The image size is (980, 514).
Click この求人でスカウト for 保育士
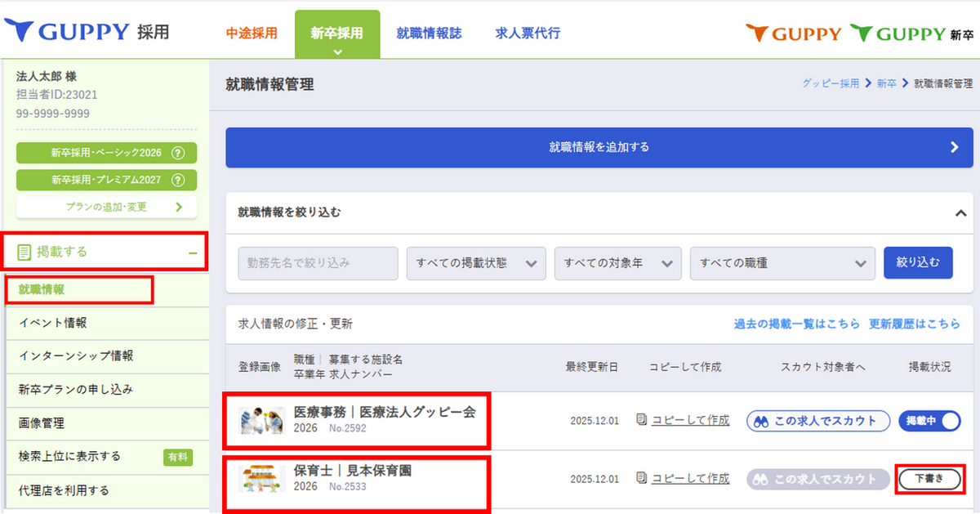[x=817, y=479]
